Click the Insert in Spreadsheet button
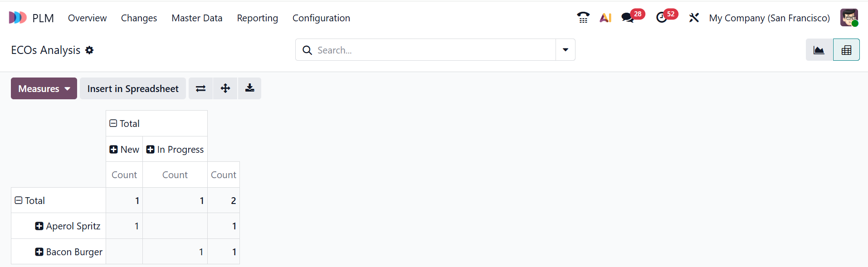The image size is (868, 267). pos(133,88)
